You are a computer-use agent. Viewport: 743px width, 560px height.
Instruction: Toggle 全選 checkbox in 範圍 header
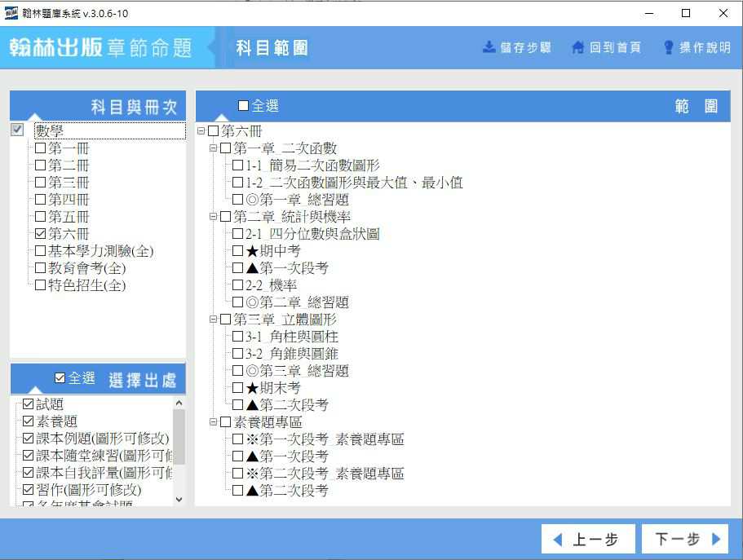(x=243, y=106)
